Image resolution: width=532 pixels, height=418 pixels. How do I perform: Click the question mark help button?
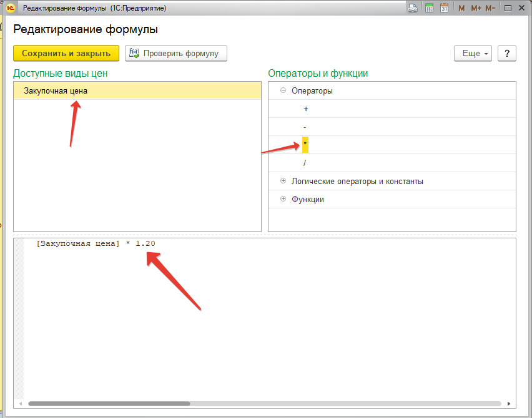[x=506, y=53]
